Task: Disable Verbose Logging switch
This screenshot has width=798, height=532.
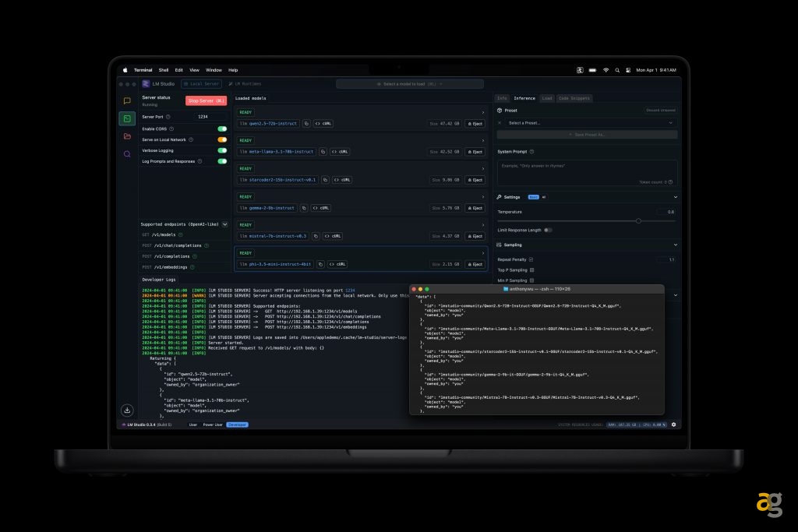Action: pyautogui.click(x=222, y=150)
